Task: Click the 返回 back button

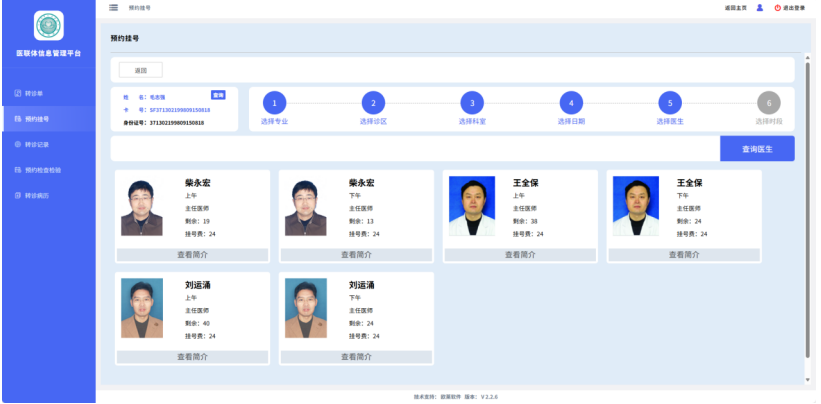Action: (x=141, y=70)
